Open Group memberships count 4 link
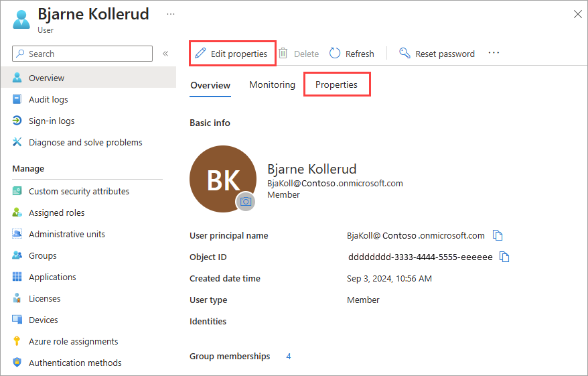This screenshot has width=588, height=376. [x=288, y=356]
